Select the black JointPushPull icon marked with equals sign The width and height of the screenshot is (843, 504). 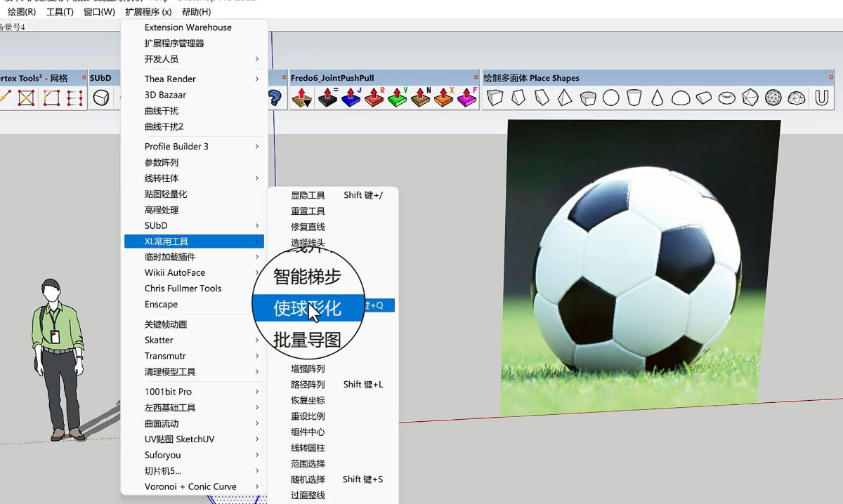coord(327,98)
